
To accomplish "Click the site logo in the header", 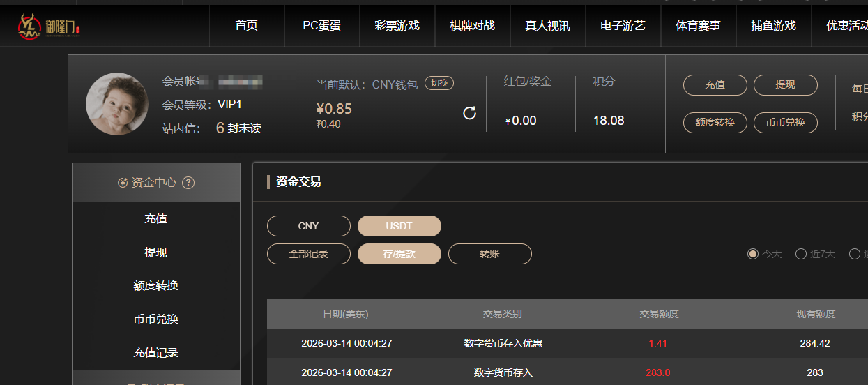I will click(49, 26).
